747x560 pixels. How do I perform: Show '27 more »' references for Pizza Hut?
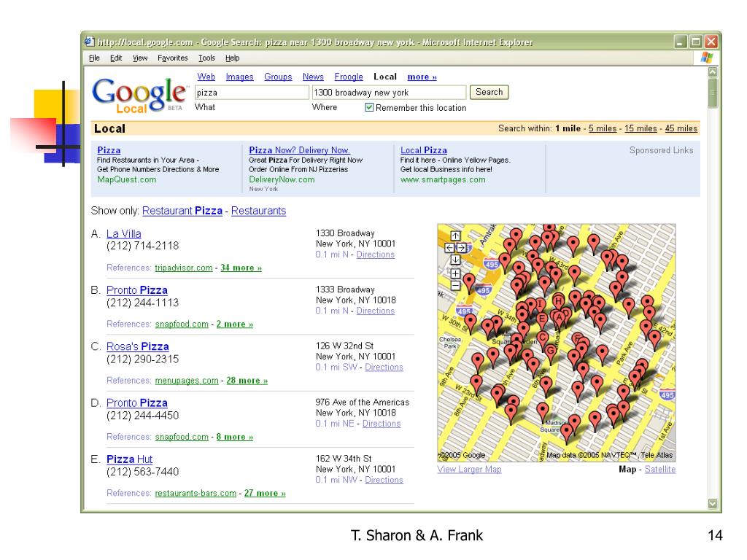(x=265, y=494)
